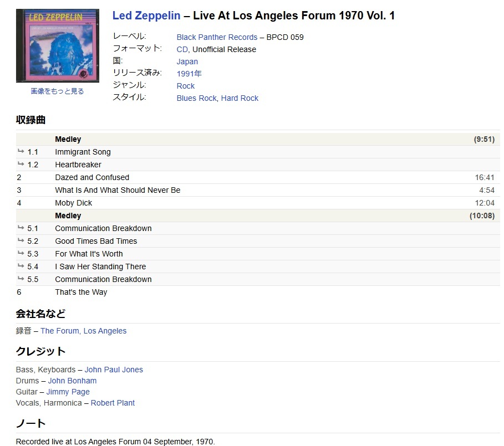Open the Jimmy Page credit link
The image size is (504, 446).
[68, 392]
